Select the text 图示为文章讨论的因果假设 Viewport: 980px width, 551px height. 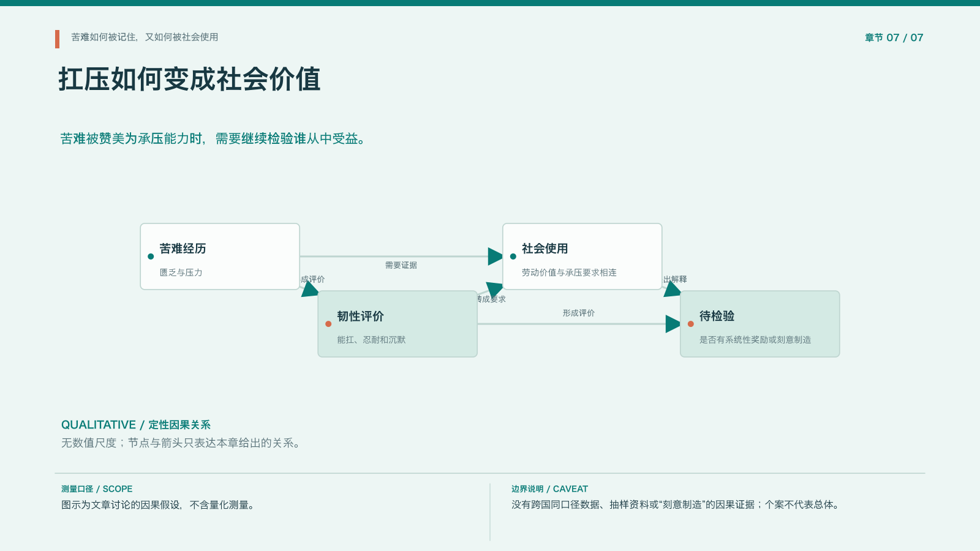(121, 505)
